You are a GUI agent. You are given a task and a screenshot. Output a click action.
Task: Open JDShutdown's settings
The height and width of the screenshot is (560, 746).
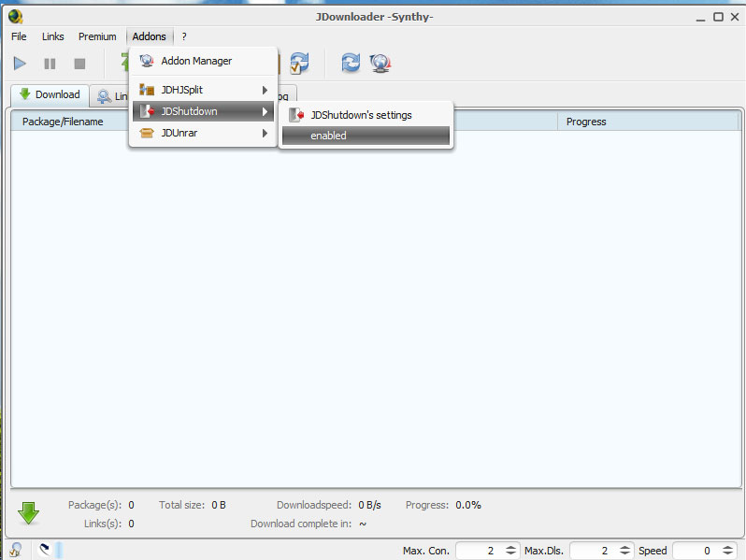click(361, 115)
